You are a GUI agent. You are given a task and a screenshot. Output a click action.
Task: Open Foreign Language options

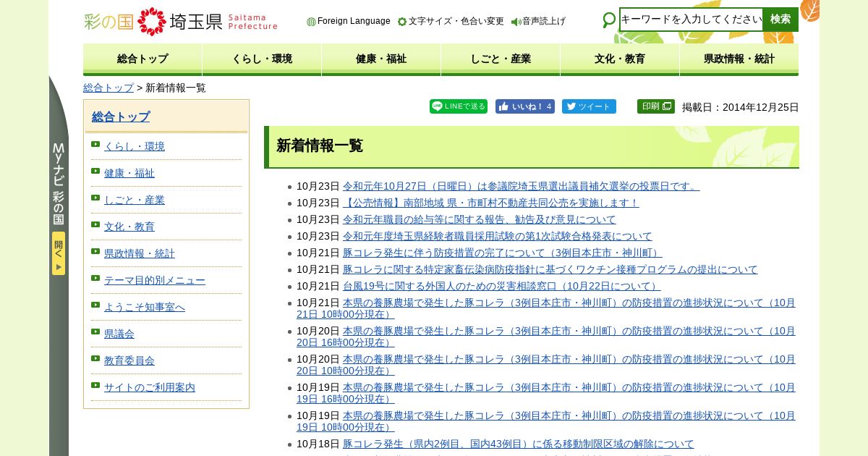pos(349,21)
